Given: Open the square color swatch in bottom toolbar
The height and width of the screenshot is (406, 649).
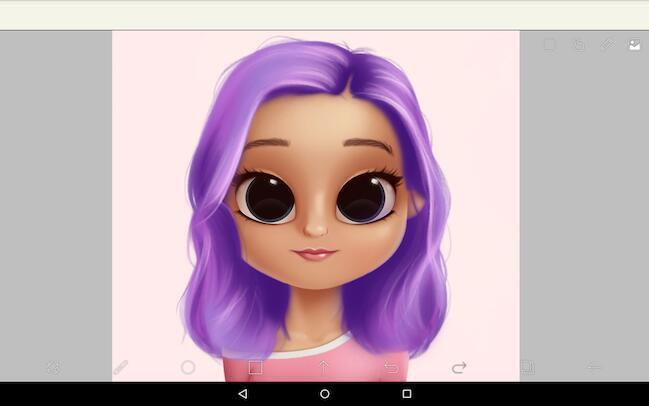Looking at the screenshot, I should [x=255, y=367].
